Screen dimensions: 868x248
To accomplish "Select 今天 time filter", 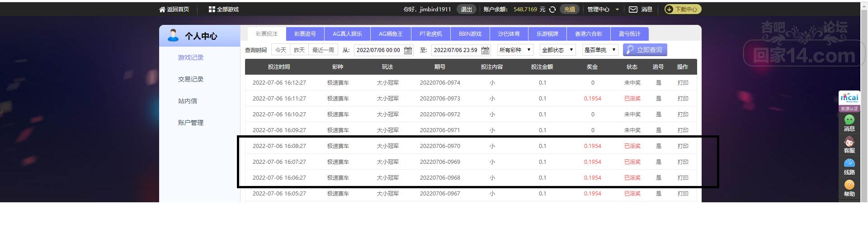I will point(281,50).
